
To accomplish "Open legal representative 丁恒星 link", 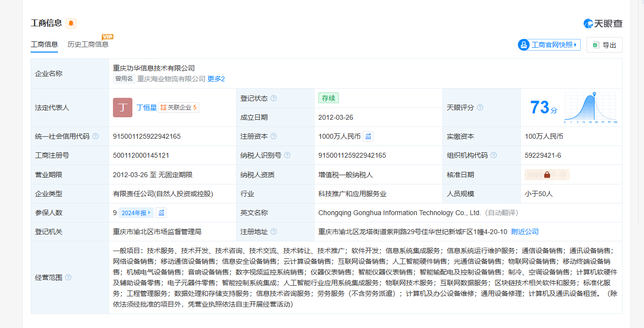I will coord(147,108).
